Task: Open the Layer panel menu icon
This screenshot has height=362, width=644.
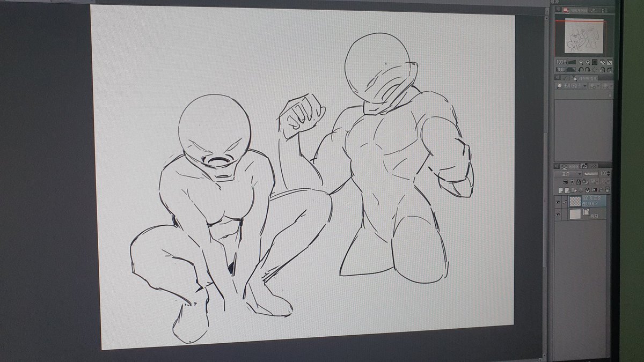Action: pyautogui.click(x=557, y=166)
